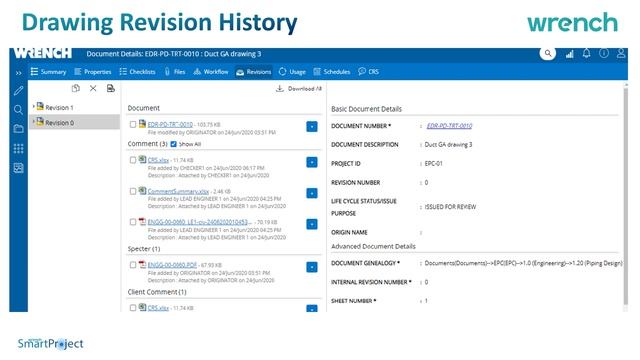Switch to the Summary tab
Viewport: 640px width, 360px height.
(x=48, y=72)
